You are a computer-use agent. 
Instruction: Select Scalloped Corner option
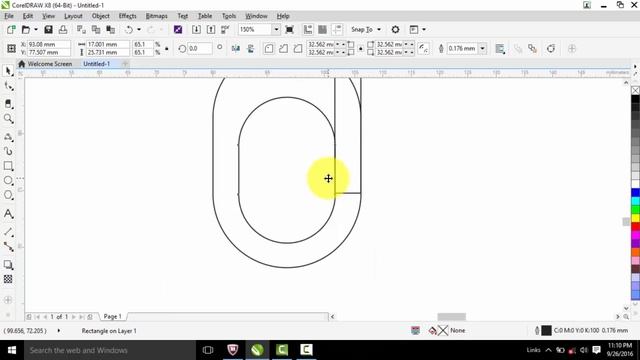pos(283,49)
